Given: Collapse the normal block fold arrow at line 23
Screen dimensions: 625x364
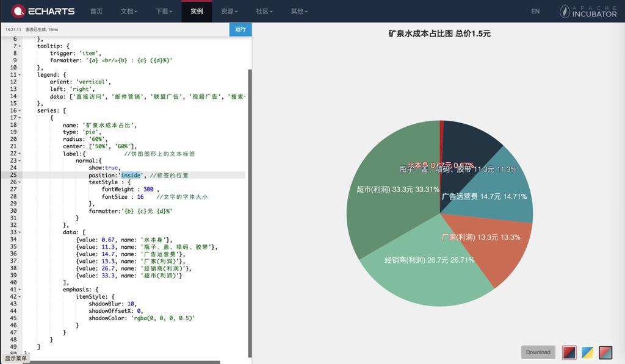Looking at the screenshot, I should click(20, 161).
